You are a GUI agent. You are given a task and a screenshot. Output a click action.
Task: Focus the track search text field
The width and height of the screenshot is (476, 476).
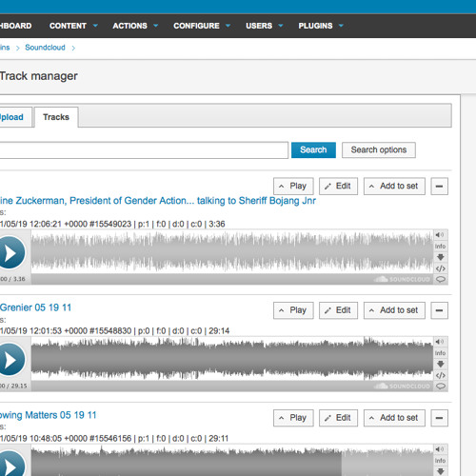coord(143,150)
